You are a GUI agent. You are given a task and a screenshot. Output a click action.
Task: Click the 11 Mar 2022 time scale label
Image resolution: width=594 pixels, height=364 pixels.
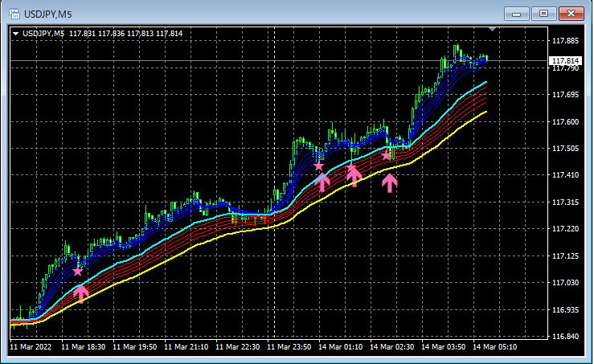pos(31,346)
